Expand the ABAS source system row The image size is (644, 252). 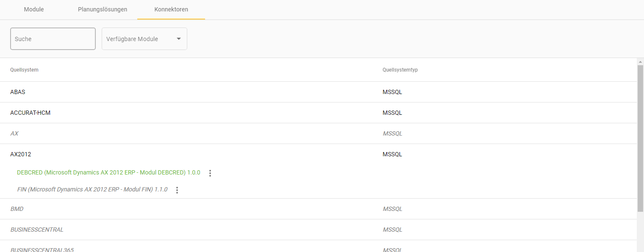[x=18, y=92]
